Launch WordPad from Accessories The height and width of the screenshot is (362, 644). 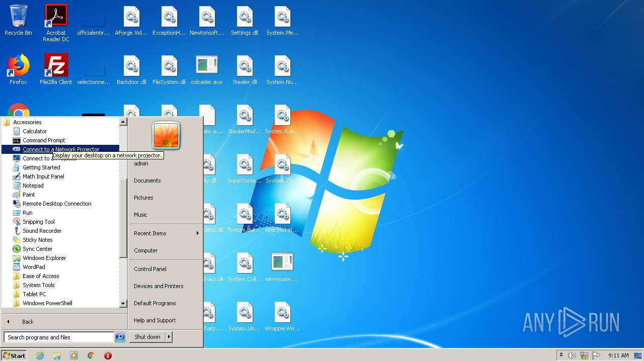pos(60,267)
